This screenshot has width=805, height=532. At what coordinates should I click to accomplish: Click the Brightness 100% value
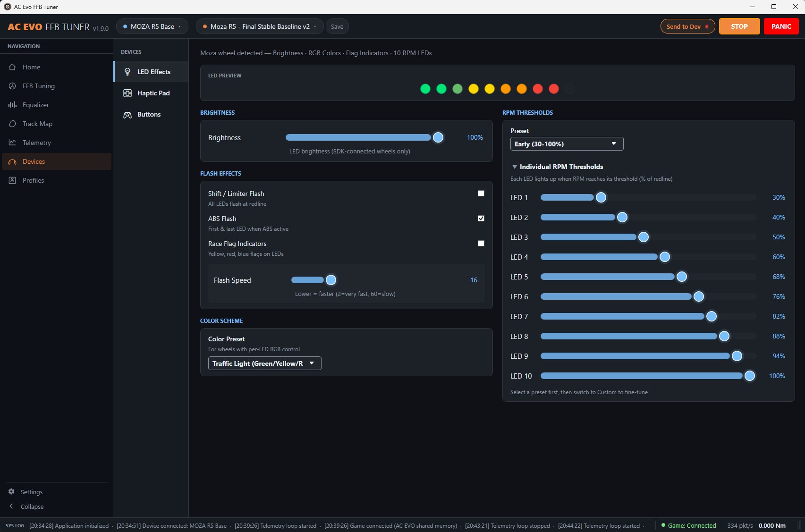point(475,137)
